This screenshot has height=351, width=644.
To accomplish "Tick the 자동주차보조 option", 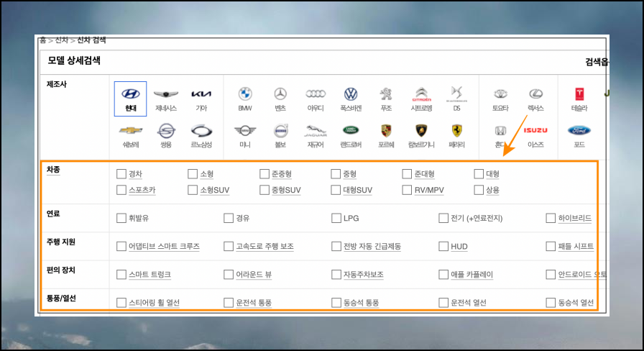I will point(336,274).
